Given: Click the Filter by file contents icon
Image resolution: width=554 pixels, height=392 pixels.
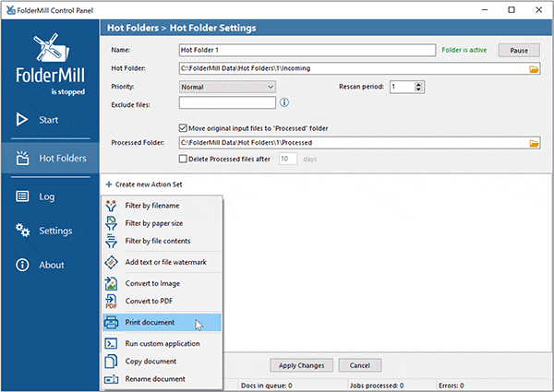Looking at the screenshot, I should tap(111, 241).
